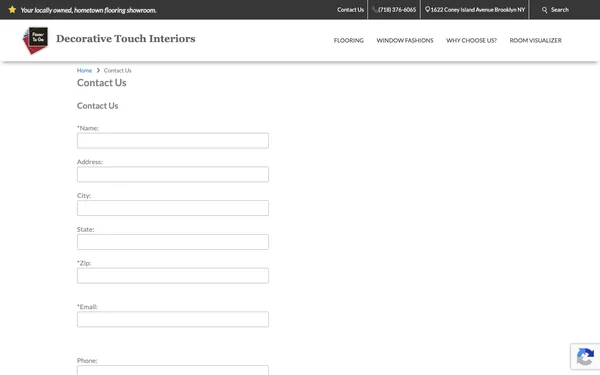Focus the Address input field
Image resolution: width=600 pixels, height=375 pixels.
173,174
